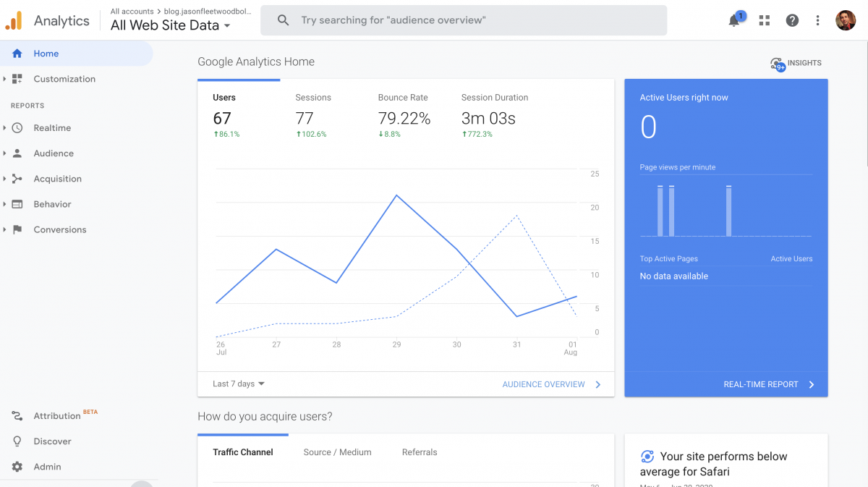Click the Active Users count 0
The image size is (868, 487).
(x=648, y=127)
